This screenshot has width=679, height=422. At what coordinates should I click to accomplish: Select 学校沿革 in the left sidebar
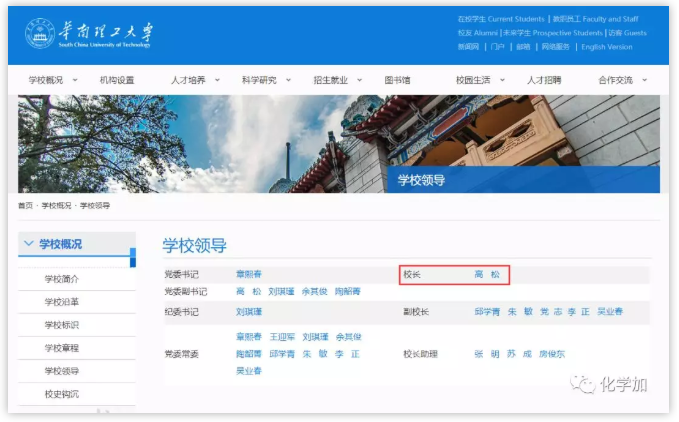(62, 302)
